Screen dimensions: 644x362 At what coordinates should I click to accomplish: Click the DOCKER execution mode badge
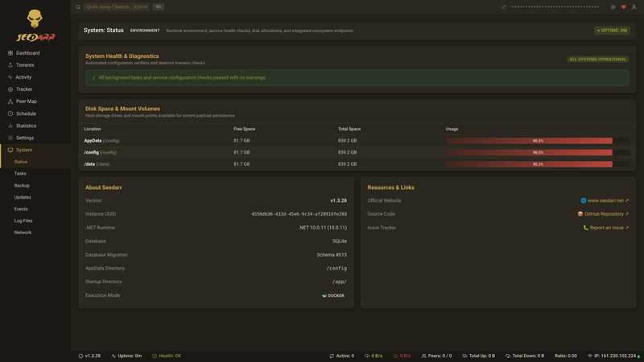(333, 295)
